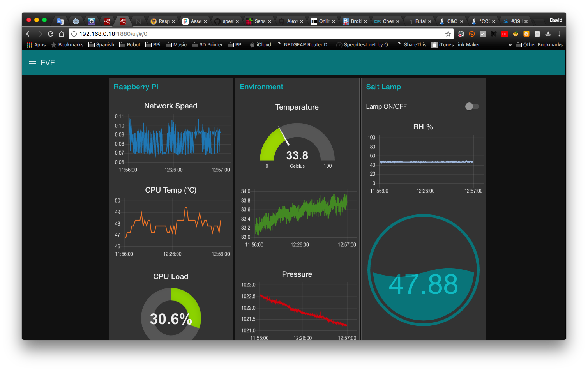Open the Other Bookmarks folder
The image size is (588, 371).
pos(539,45)
